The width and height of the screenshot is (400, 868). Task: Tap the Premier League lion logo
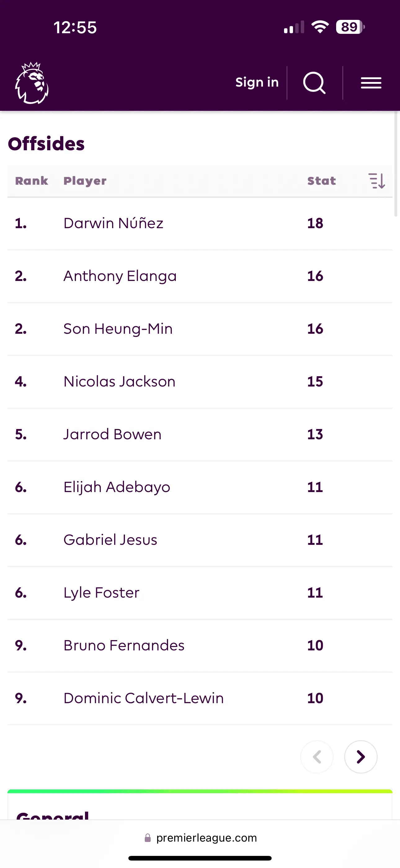click(x=32, y=83)
